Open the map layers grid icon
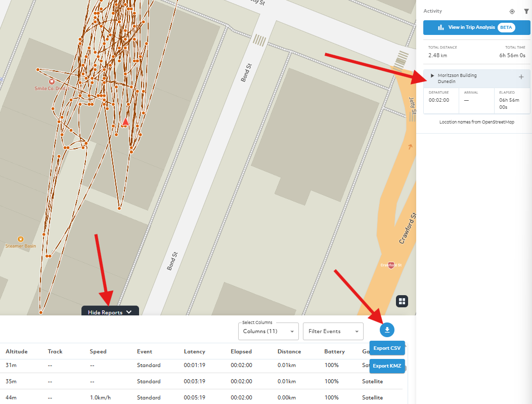Screen dimensions: 532x404 point(402,301)
